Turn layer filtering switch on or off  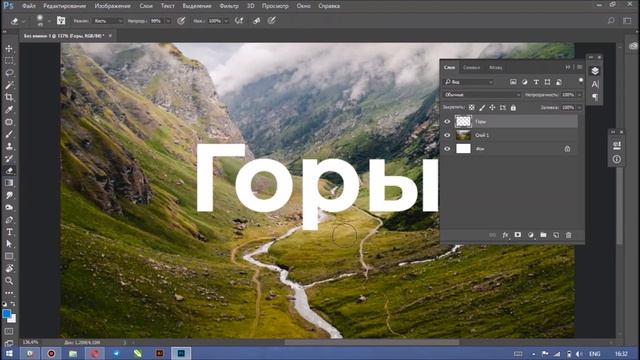pos(580,81)
